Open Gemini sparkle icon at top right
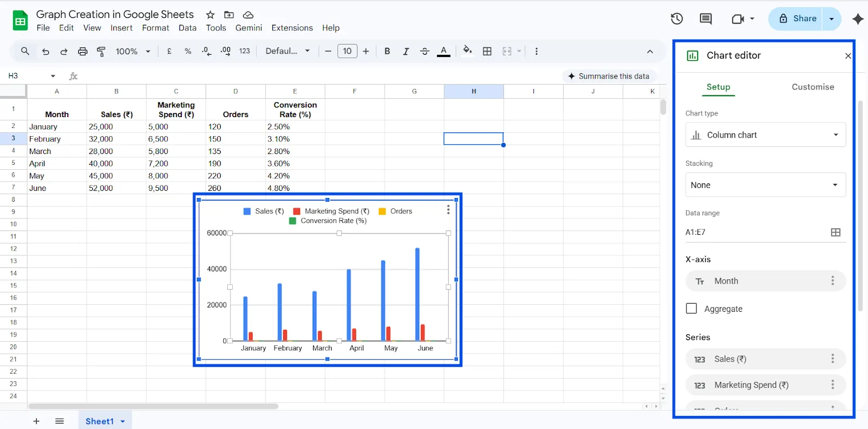Screen dimensions: 868x429 coord(858,19)
